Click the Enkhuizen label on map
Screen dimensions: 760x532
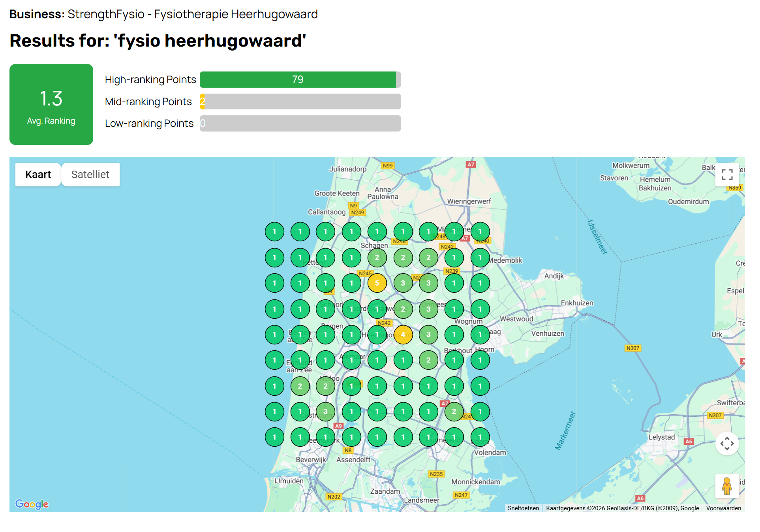(x=577, y=303)
